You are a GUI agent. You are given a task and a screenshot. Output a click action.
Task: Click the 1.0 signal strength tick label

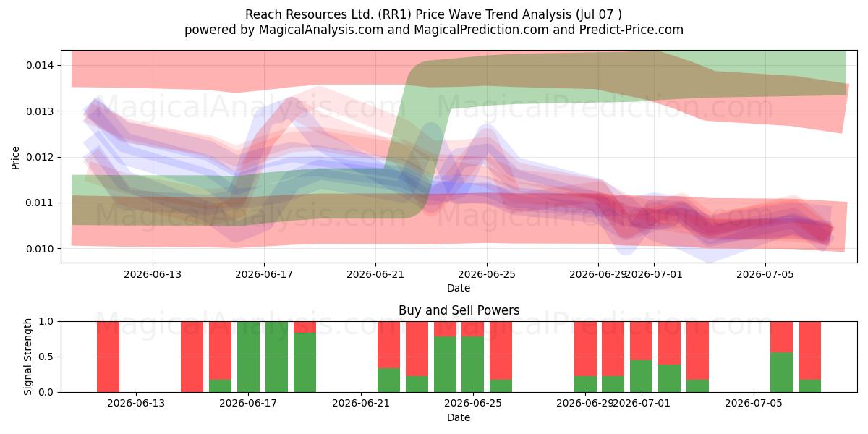coord(46,321)
